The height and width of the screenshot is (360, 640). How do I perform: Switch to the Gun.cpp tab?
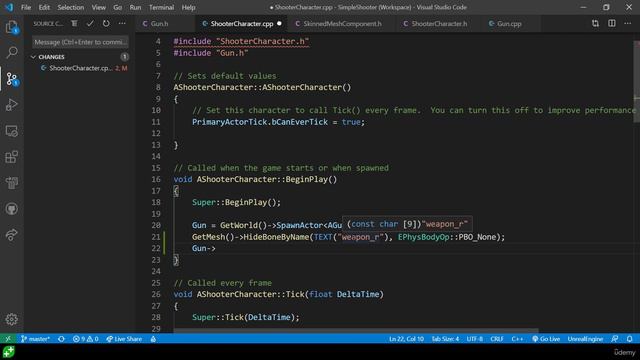tap(509, 24)
